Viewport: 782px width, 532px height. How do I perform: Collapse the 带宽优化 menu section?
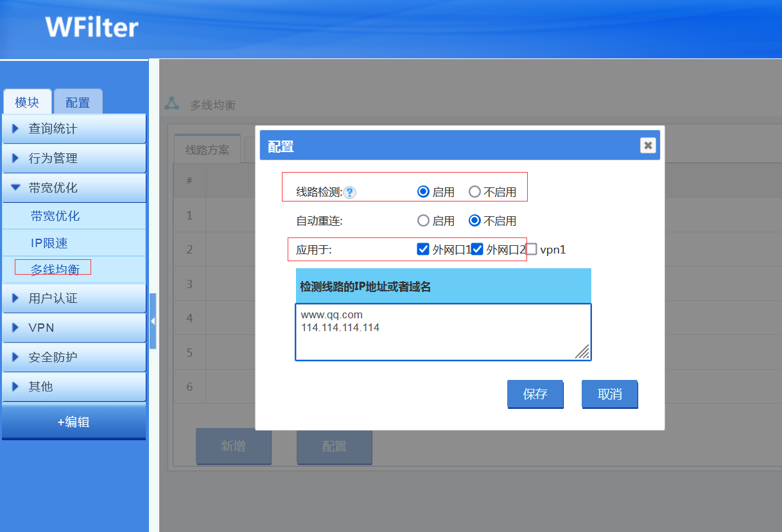(x=74, y=188)
